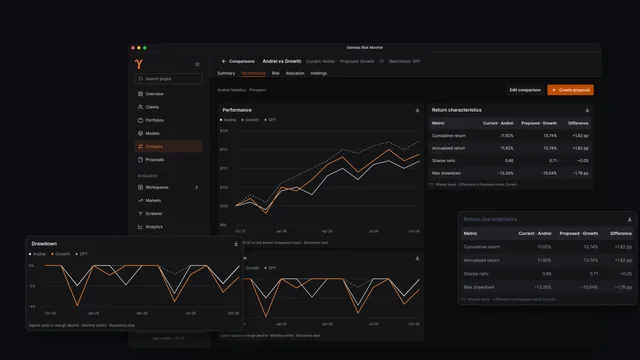Open Models in the sidebar

(x=168, y=133)
